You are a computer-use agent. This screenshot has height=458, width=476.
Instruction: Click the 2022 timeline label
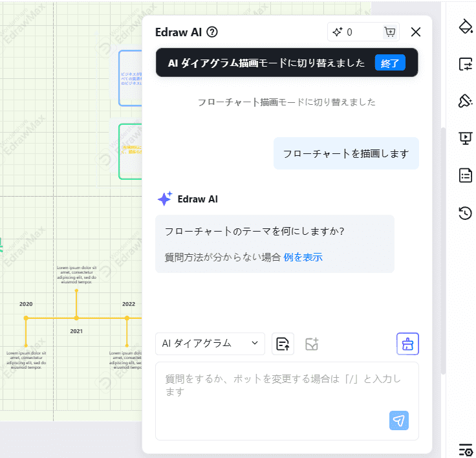click(x=129, y=304)
